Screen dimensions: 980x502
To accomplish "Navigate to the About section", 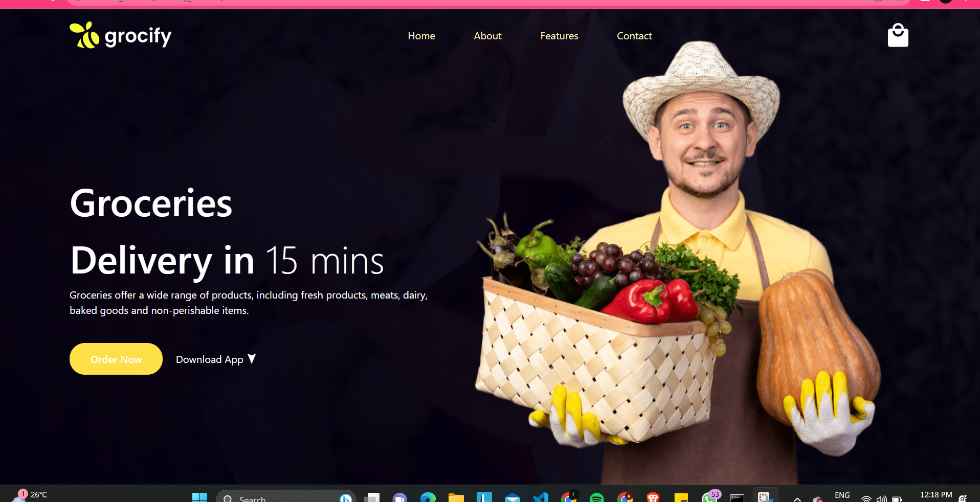I will pos(487,36).
